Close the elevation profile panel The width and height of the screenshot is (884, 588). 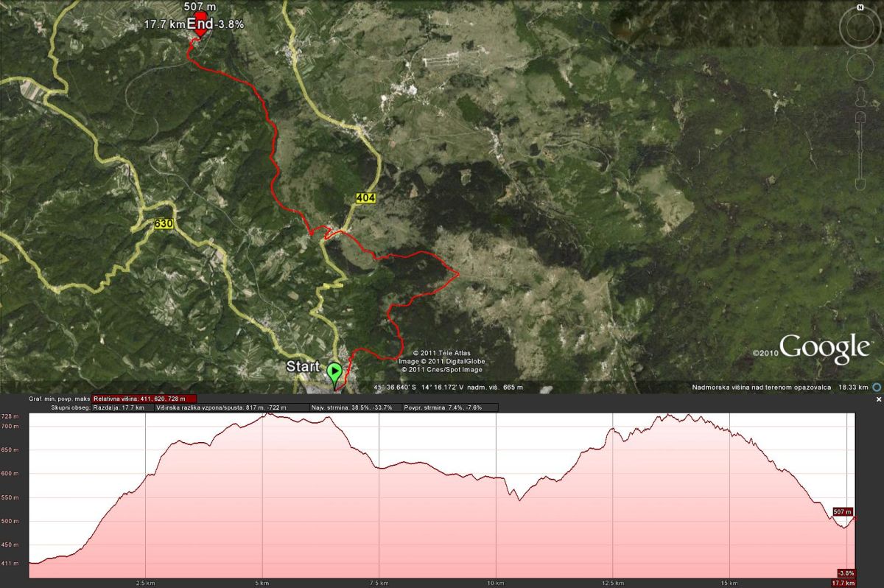pos(878,399)
